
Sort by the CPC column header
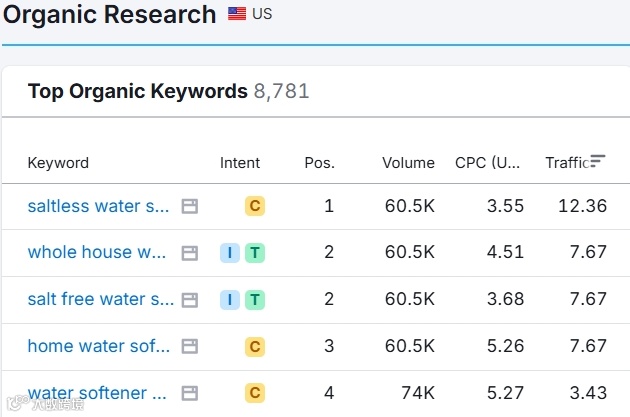[x=487, y=163]
